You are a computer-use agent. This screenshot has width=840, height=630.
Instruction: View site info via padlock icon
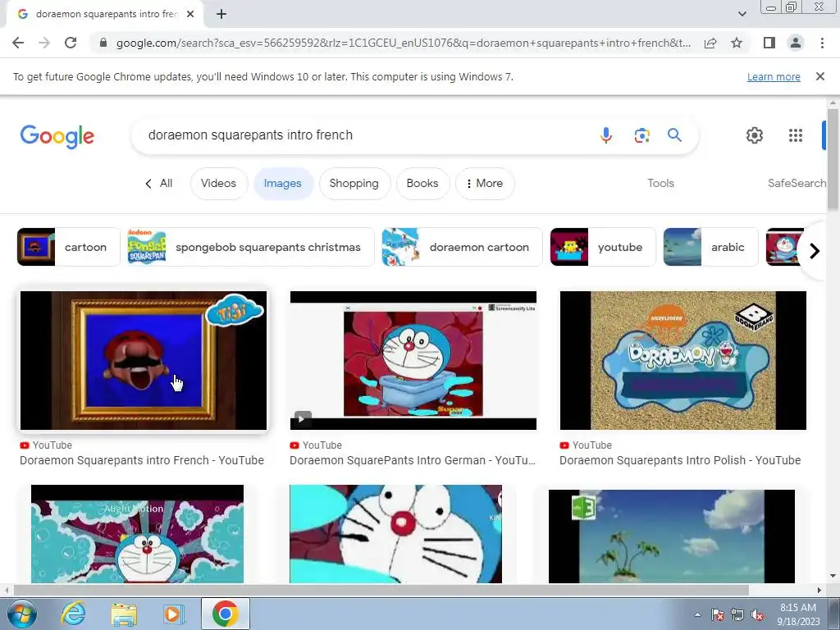(103, 43)
